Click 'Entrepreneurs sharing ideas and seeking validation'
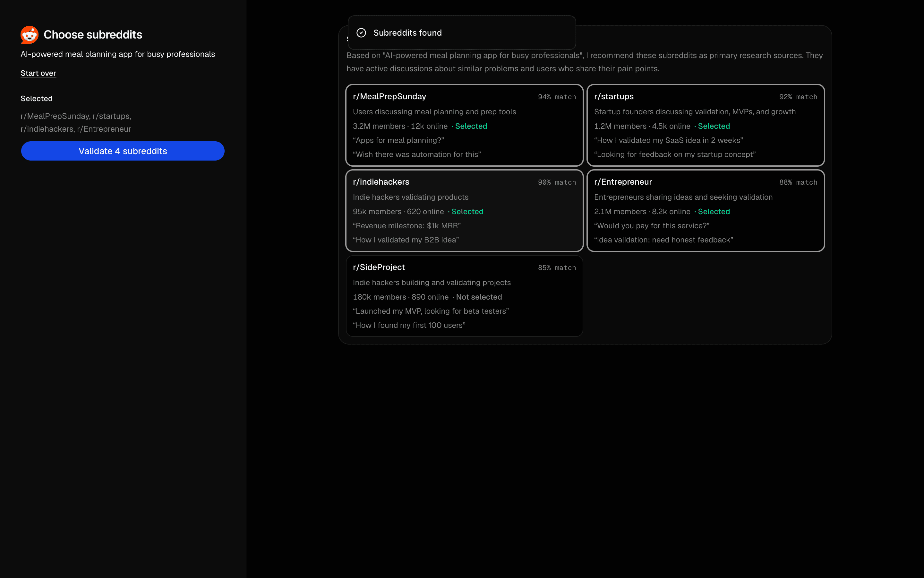924x578 pixels. (683, 197)
